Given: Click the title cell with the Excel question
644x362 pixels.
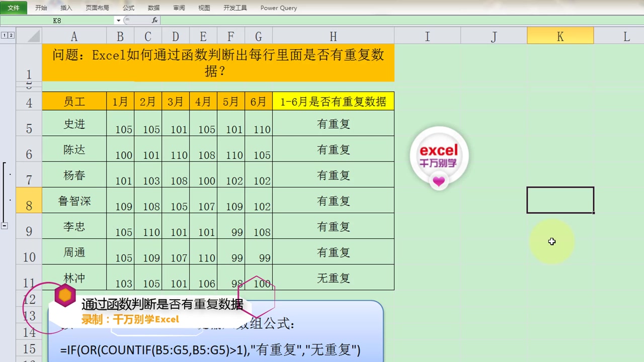Looking at the screenshot, I should [x=218, y=63].
